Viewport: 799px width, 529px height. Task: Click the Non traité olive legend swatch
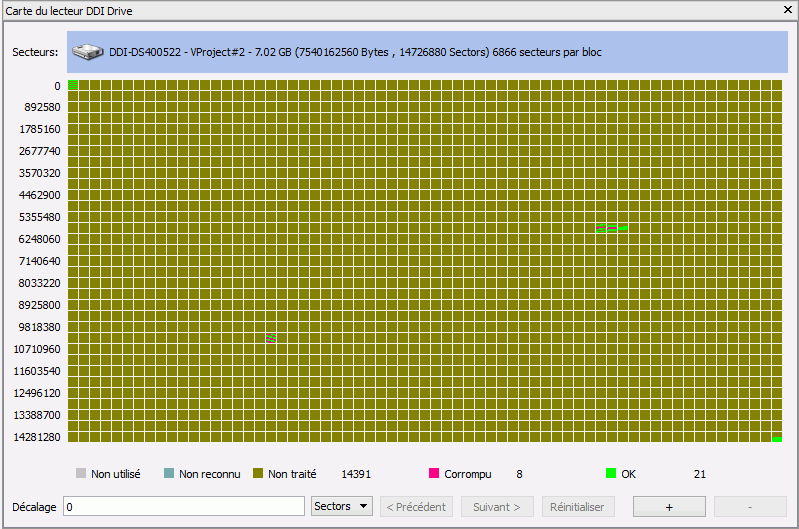pos(258,473)
